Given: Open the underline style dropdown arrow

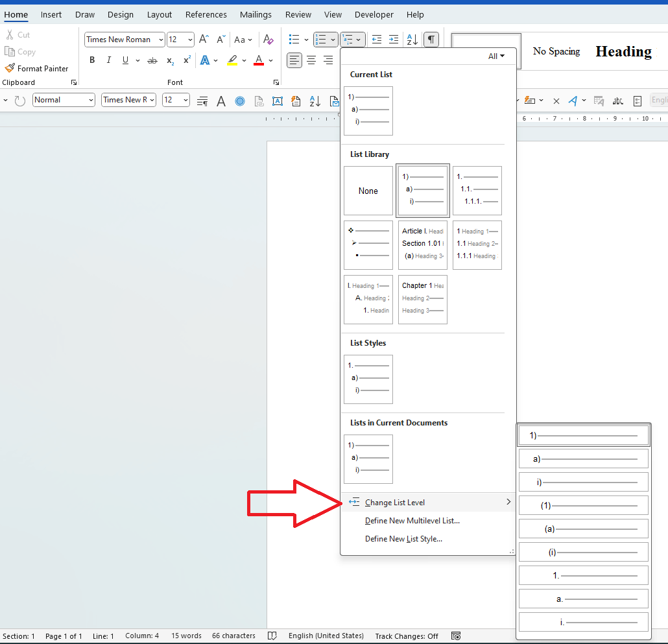Looking at the screenshot, I should [x=137, y=60].
